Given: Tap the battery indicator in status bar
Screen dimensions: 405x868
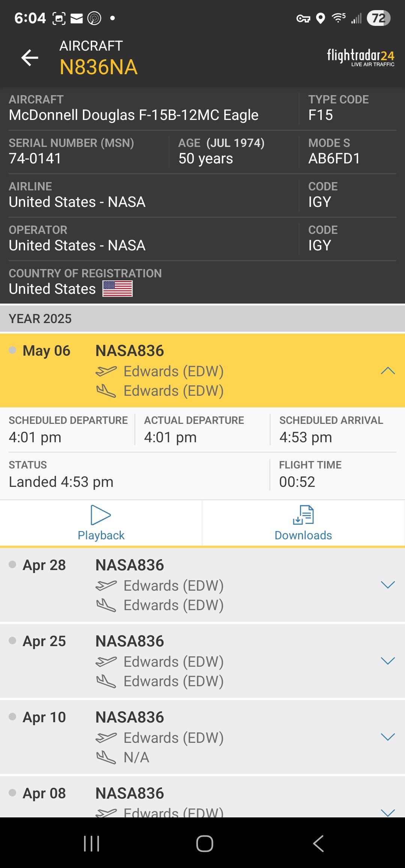Looking at the screenshot, I should click(x=378, y=18).
